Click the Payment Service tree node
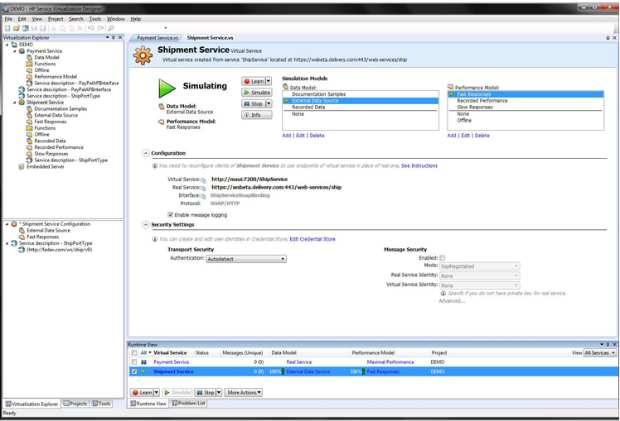Screen dimensions: 620x421 (46, 51)
